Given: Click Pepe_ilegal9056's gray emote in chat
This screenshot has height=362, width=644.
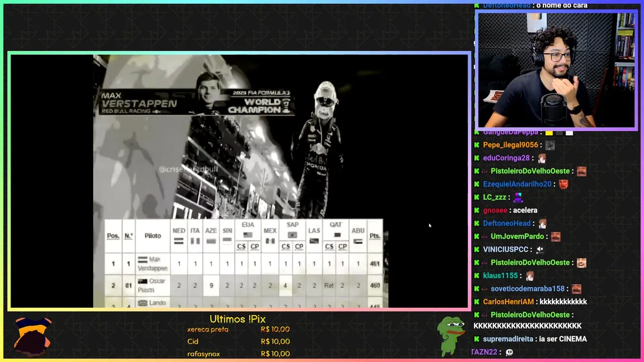Looking at the screenshot, I should click(550, 145).
